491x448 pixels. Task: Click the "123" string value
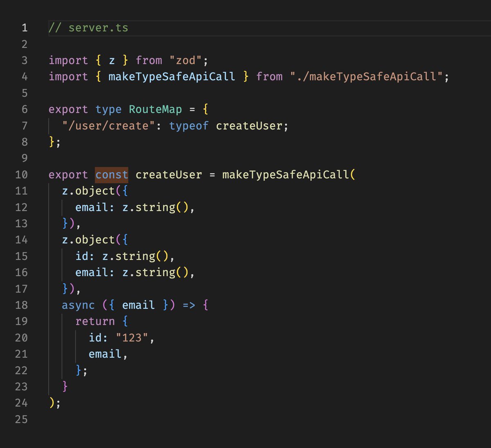132,338
